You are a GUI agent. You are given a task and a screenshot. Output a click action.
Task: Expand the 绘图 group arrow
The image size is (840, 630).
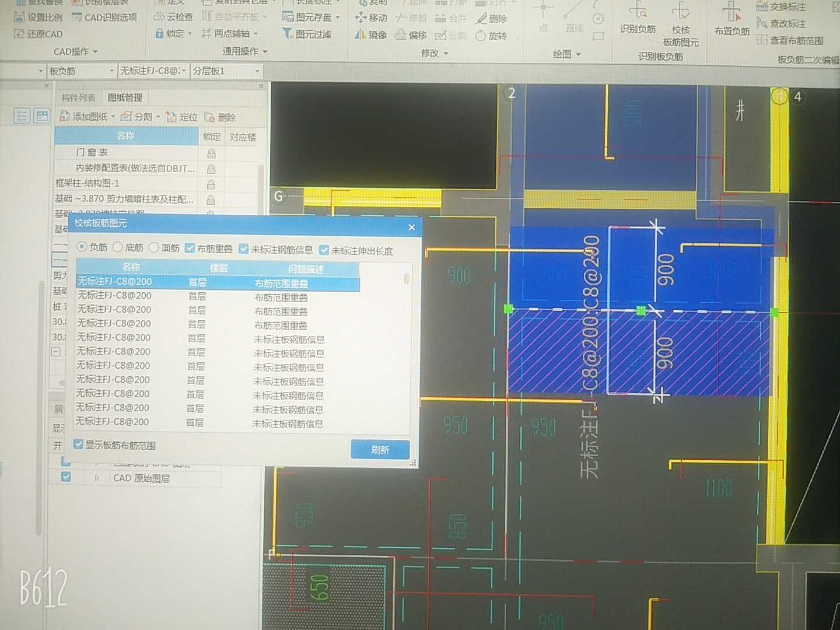[x=579, y=54]
